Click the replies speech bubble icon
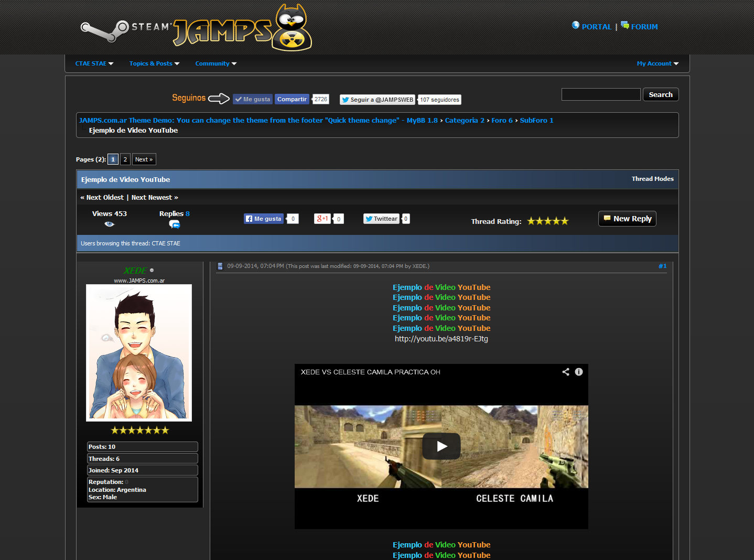754x560 pixels. tap(175, 224)
